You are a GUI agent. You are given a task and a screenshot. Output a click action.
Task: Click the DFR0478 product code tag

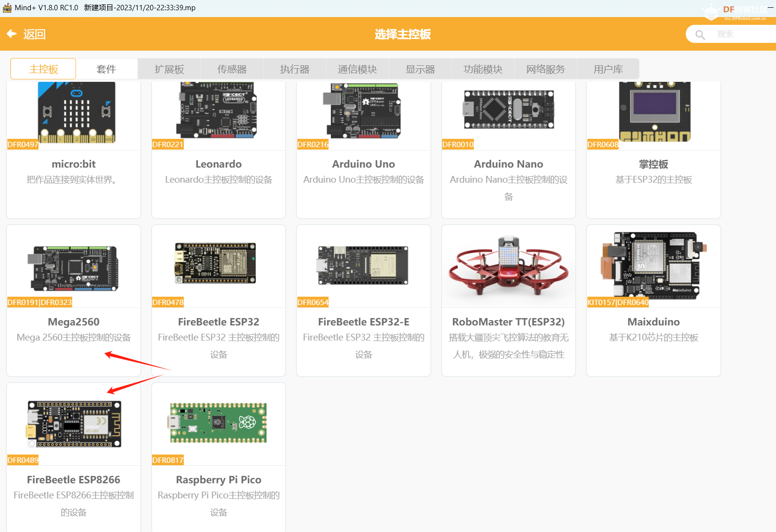[168, 302]
